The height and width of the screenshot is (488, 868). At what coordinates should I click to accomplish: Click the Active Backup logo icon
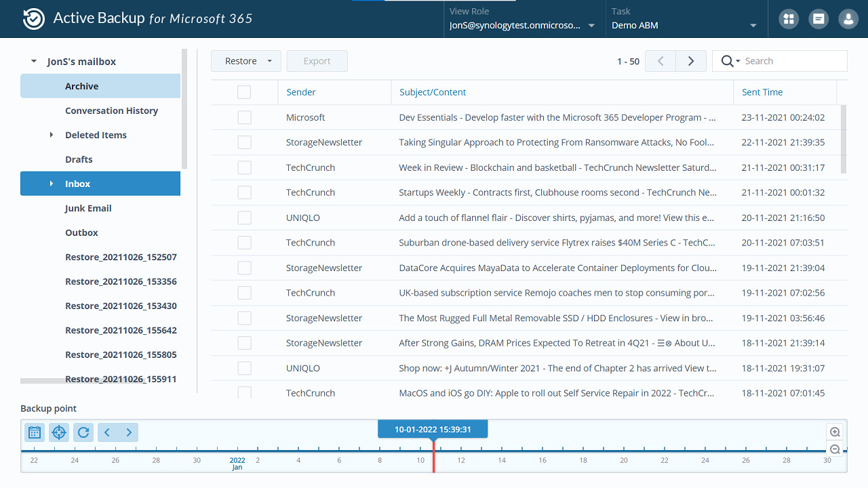pos(34,19)
